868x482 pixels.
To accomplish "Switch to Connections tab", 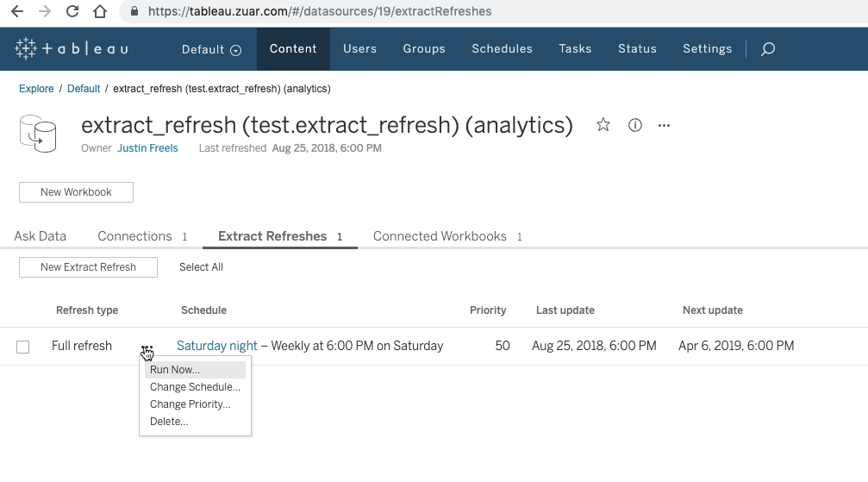I will [142, 236].
